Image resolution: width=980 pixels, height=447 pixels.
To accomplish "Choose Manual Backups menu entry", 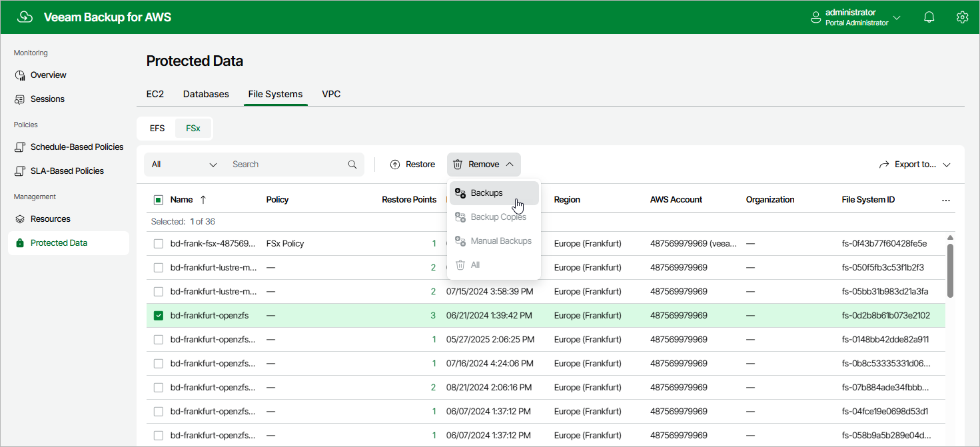I will 494,241.
